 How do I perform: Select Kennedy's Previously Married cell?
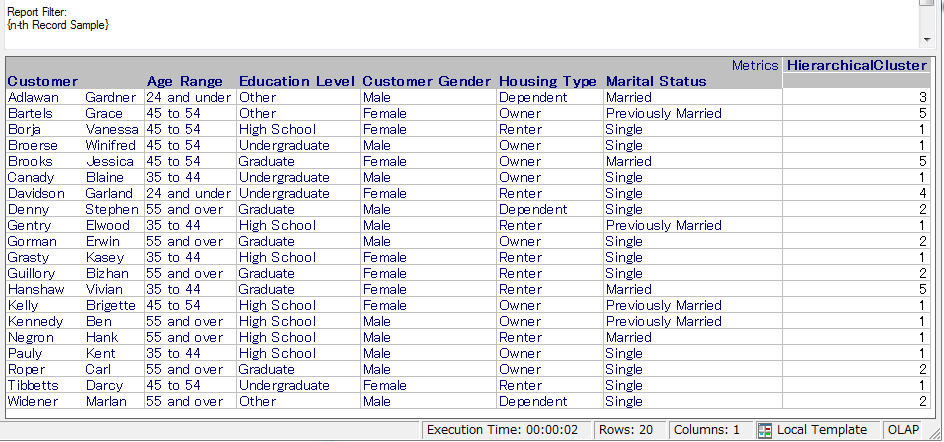(x=663, y=322)
